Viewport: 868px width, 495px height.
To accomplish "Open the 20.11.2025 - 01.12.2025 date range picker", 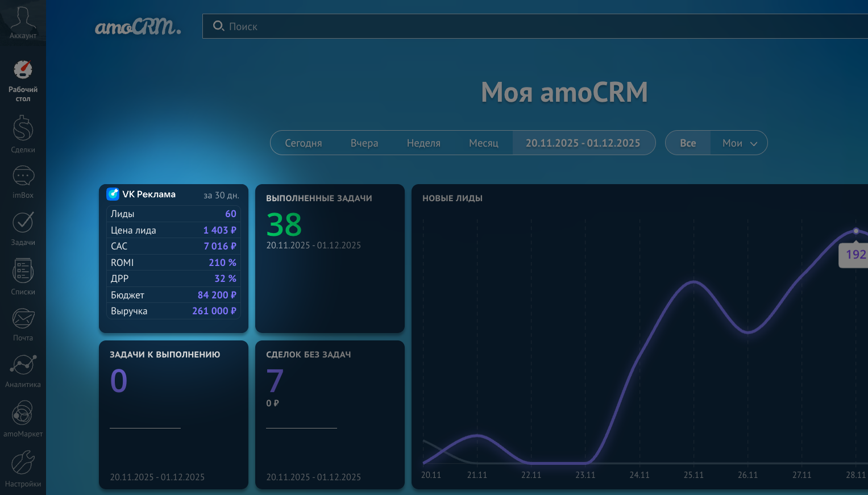I will (x=584, y=143).
